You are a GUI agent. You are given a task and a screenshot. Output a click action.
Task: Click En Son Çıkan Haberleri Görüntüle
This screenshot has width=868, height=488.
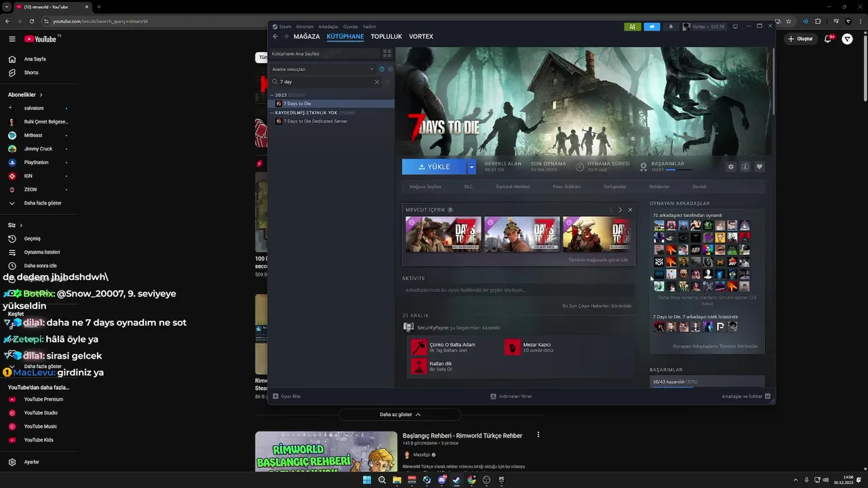pyautogui.click(x=597, y=306)
